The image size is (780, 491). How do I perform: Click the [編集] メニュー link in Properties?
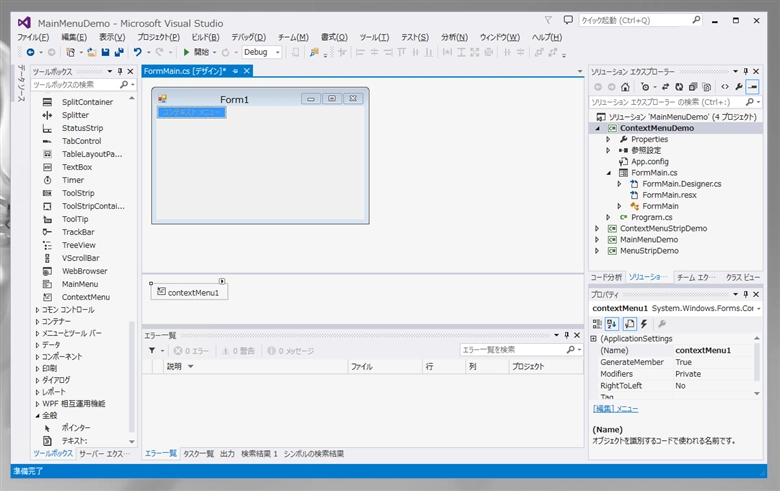point(615,408)
